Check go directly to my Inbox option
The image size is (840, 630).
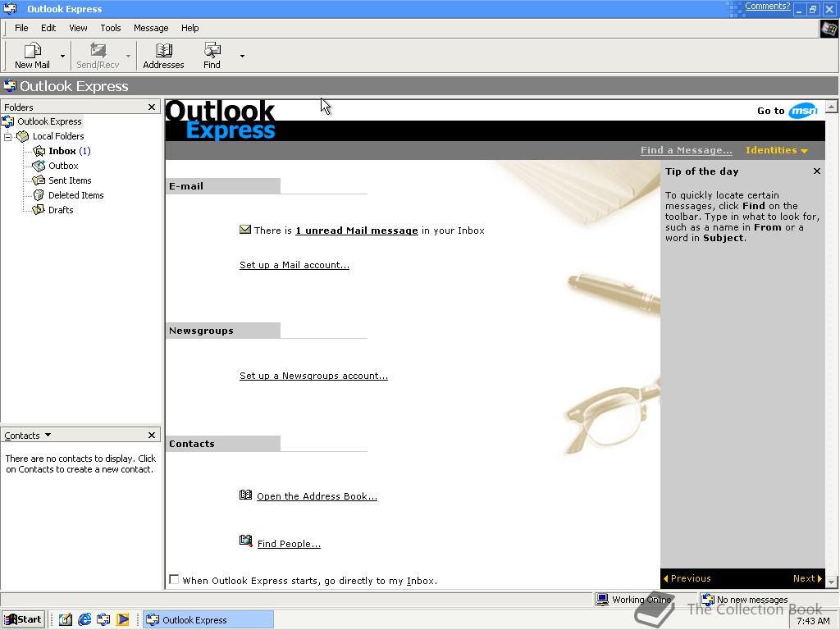[174, 579]
